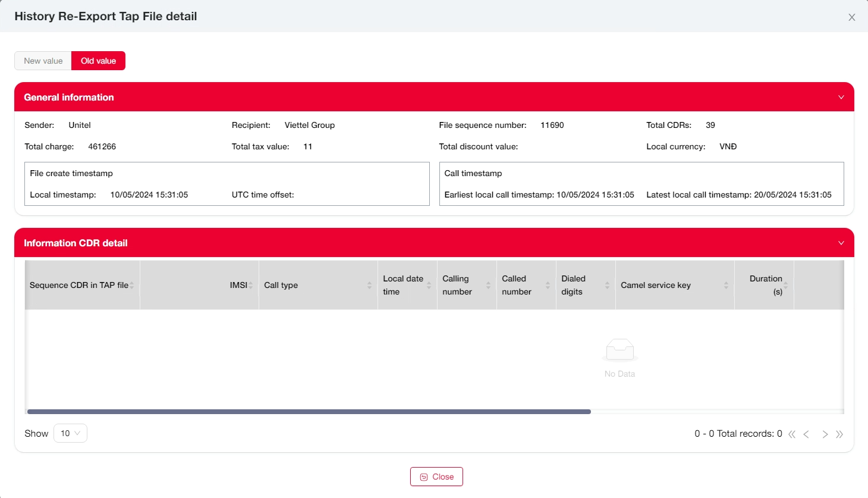Click the horizontal table scrollbar
Screen dimensions: 868x498
point(309,412)
